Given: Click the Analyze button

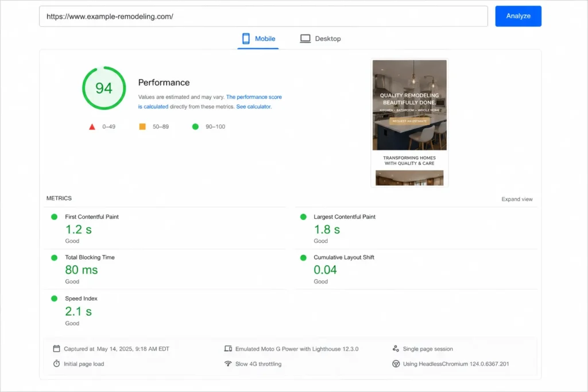Looking at the screenshot, I should pos(518,16).
